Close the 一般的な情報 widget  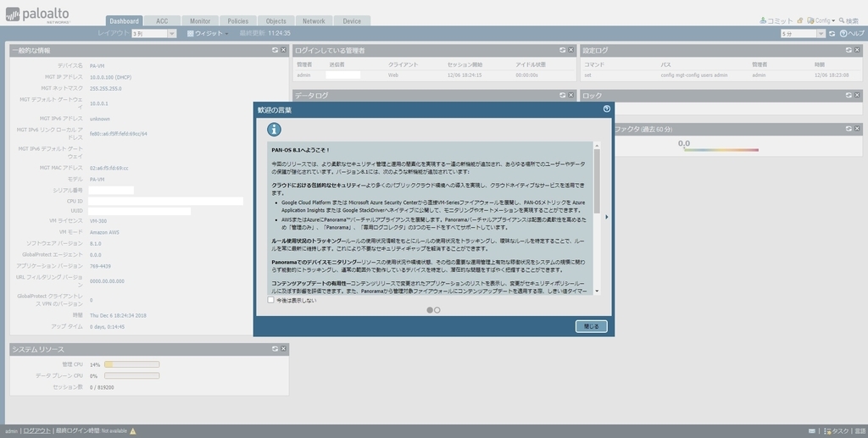[x=283, y=50]
